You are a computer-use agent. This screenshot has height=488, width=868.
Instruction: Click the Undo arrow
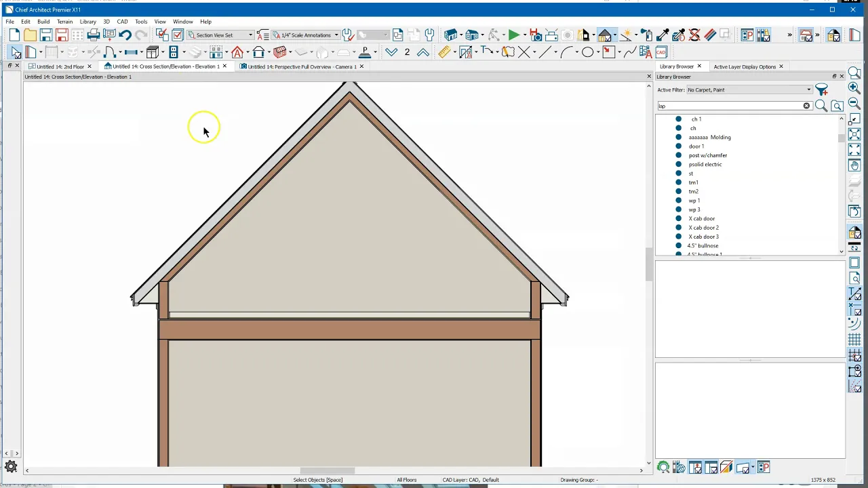(x=125, y=35)
